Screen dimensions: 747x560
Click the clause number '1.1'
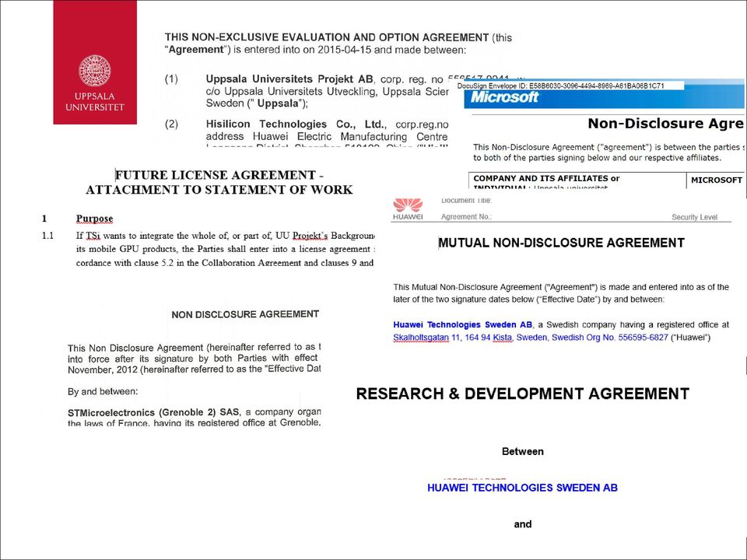47,235
